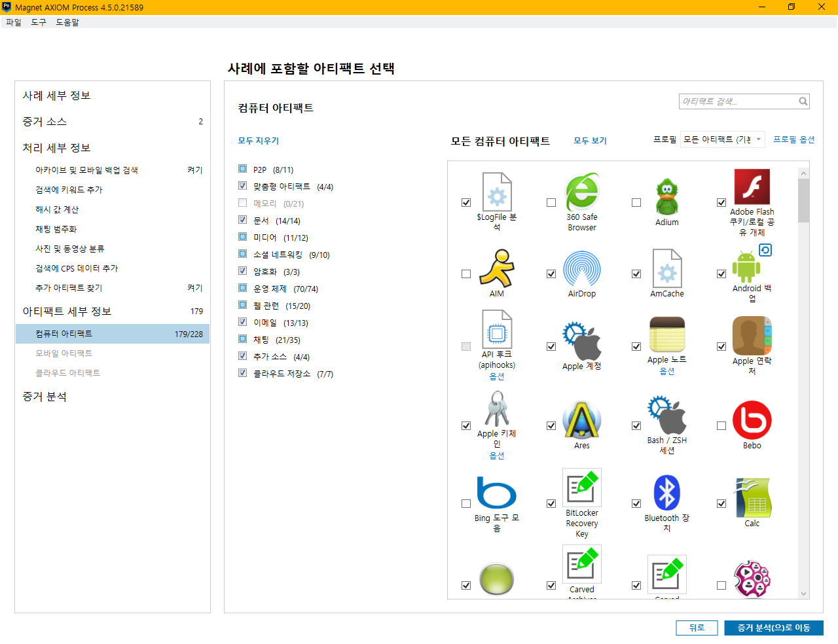Open the 도움말 menu
The width and height of the screenshot is (838, 644).
point(67,22)
